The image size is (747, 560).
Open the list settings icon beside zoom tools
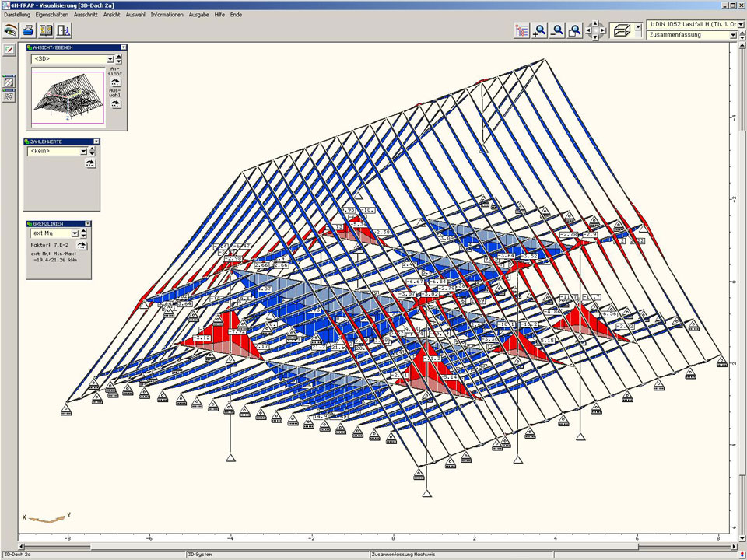[521, 31]
